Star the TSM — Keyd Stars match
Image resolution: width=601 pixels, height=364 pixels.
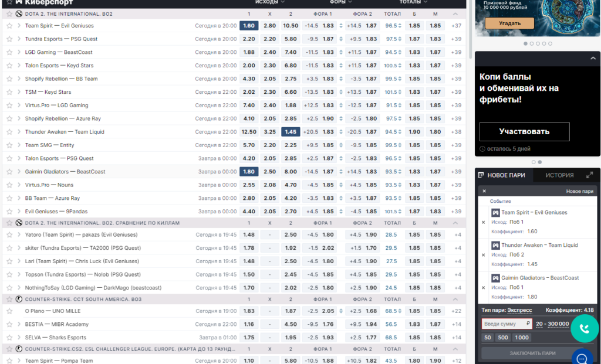pos(9,92)
